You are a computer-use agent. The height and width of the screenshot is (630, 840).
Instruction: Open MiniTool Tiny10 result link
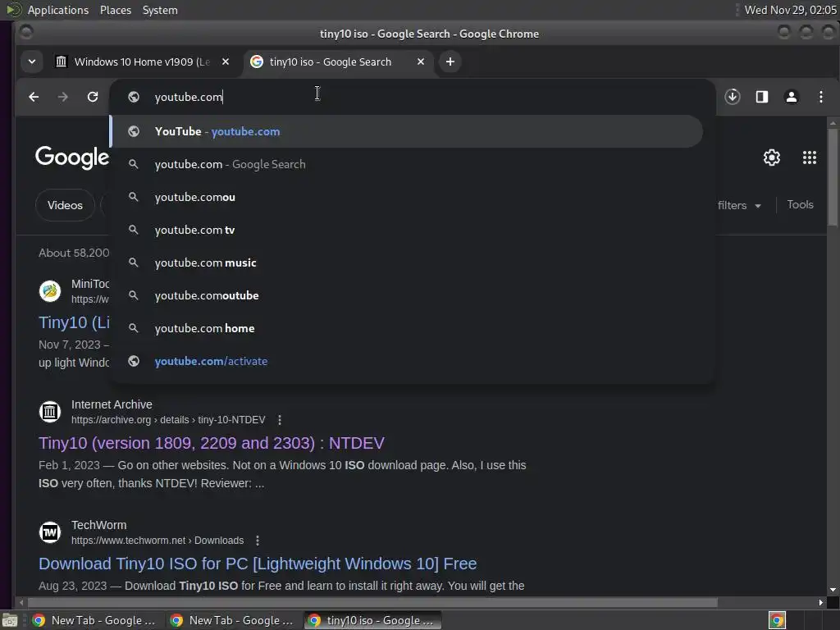pyautogui.click(x=74, y=322)
